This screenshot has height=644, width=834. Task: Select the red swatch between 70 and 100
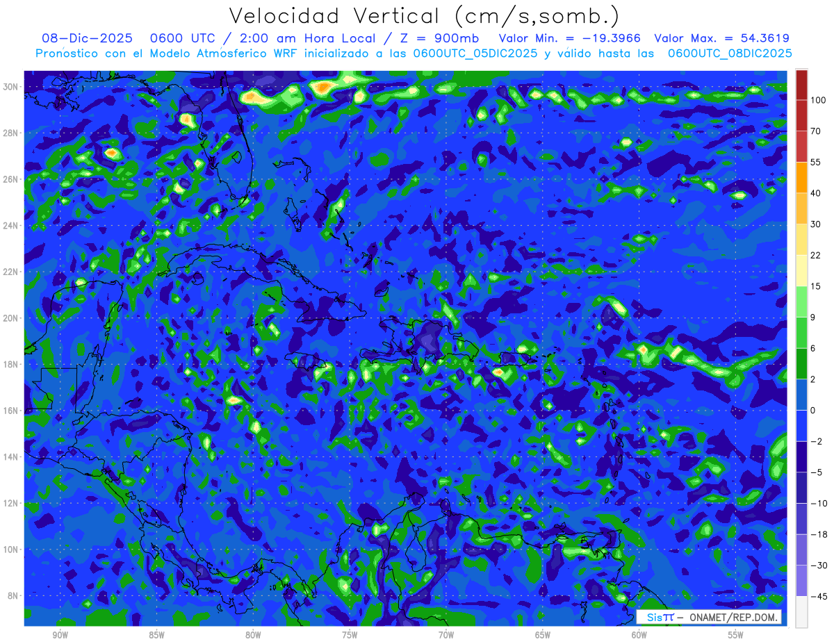801,115
